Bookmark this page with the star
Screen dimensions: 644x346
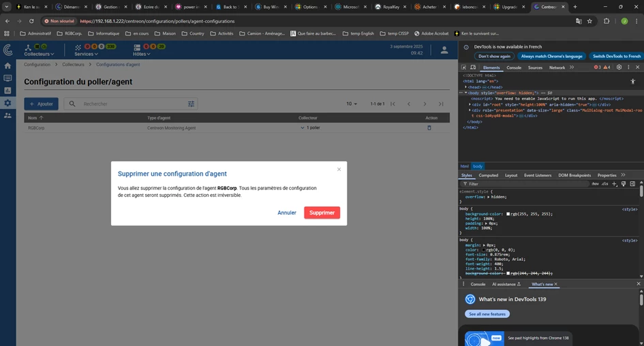pos(589,21)
